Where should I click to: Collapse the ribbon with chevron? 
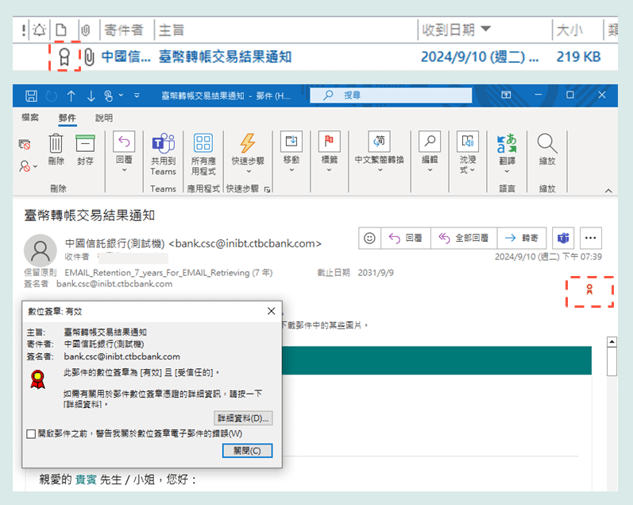608,190
